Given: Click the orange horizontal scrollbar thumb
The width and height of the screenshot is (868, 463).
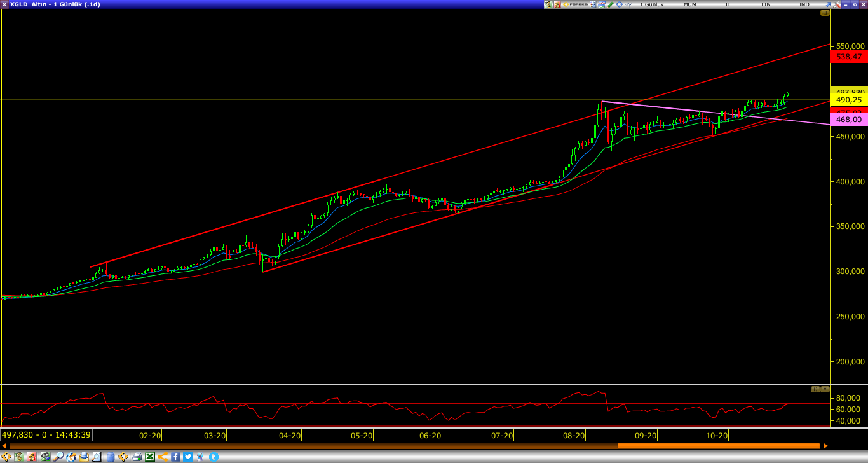Looking at the screenshot, I should click(719, 446).
